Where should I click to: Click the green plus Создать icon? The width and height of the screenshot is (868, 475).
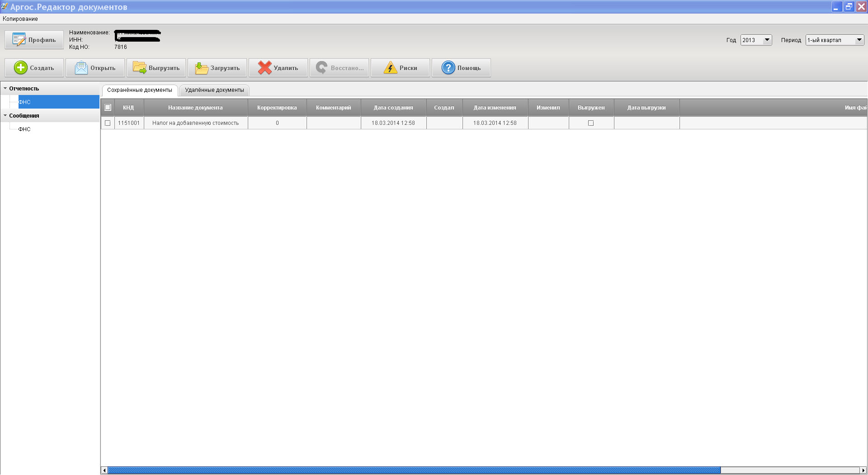[x=21, y=68]
